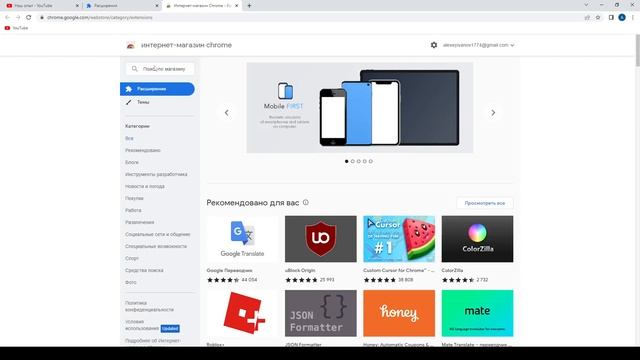640x360 pixels.
Task: Click the info icon beside Рекомендовано для вас
Action: (306, 202)
